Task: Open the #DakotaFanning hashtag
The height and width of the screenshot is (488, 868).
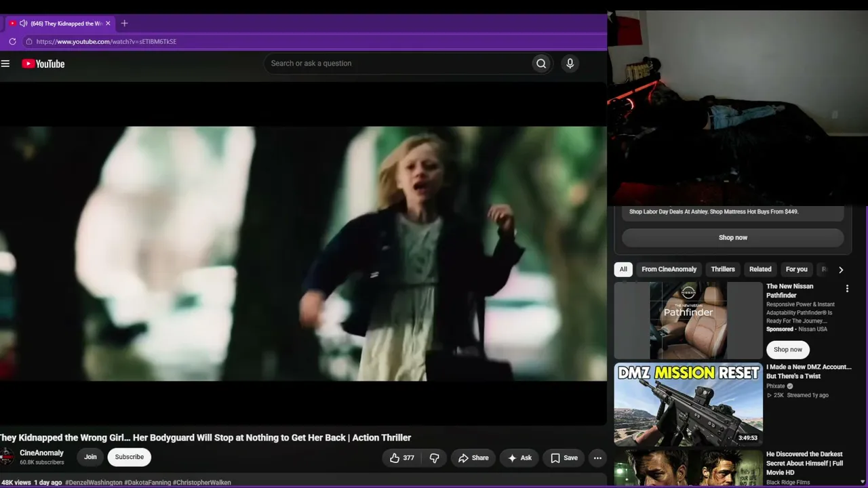Action: (x=147, y=483)
